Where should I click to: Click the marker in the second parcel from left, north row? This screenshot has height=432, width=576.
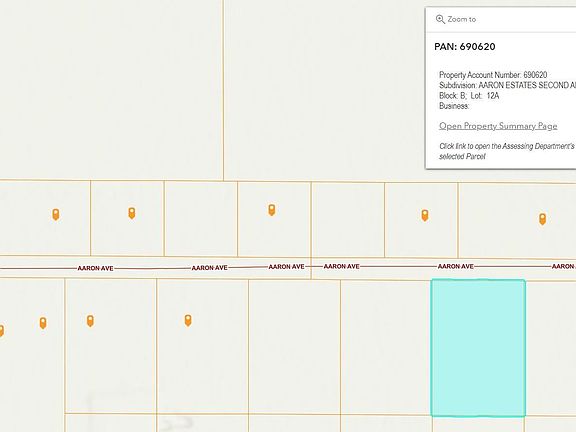(132, 213)
